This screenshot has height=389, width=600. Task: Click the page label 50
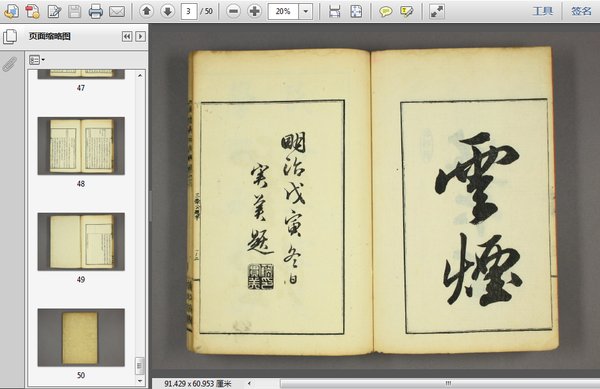point(81,375)
